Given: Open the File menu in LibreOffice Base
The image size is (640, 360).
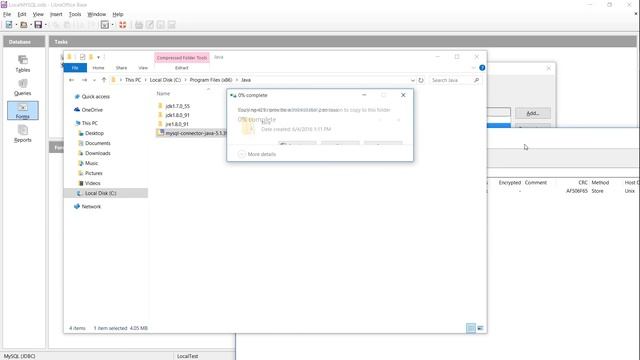Looking at the screenshot, I should click(7, 14).
